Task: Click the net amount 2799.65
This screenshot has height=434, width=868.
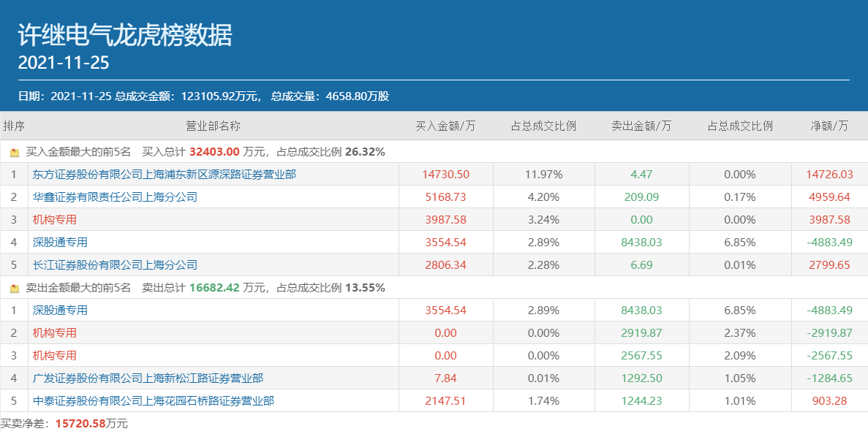Action: click(829, 264)
